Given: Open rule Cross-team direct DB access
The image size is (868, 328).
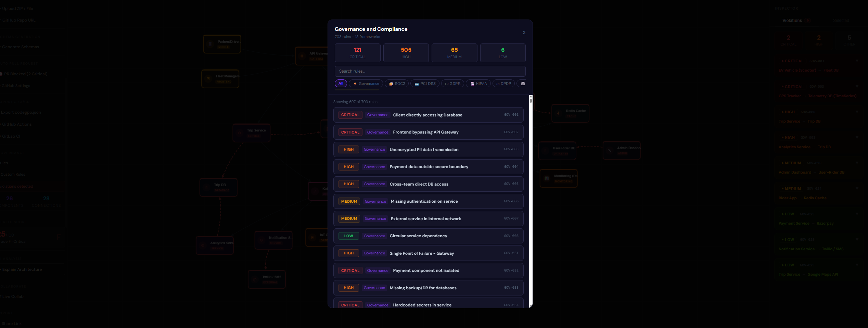Looking at the screenshot, I should [428, 184].
